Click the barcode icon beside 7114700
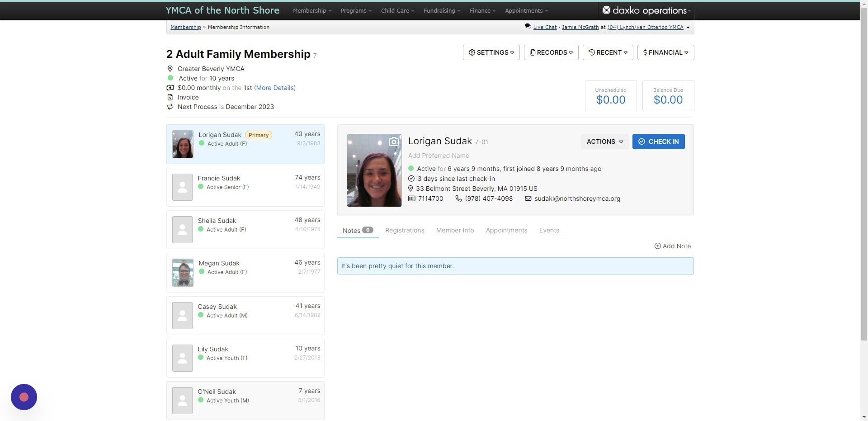Image resolution: width=868 pixels, height=421 pixels. pos(411,199)
